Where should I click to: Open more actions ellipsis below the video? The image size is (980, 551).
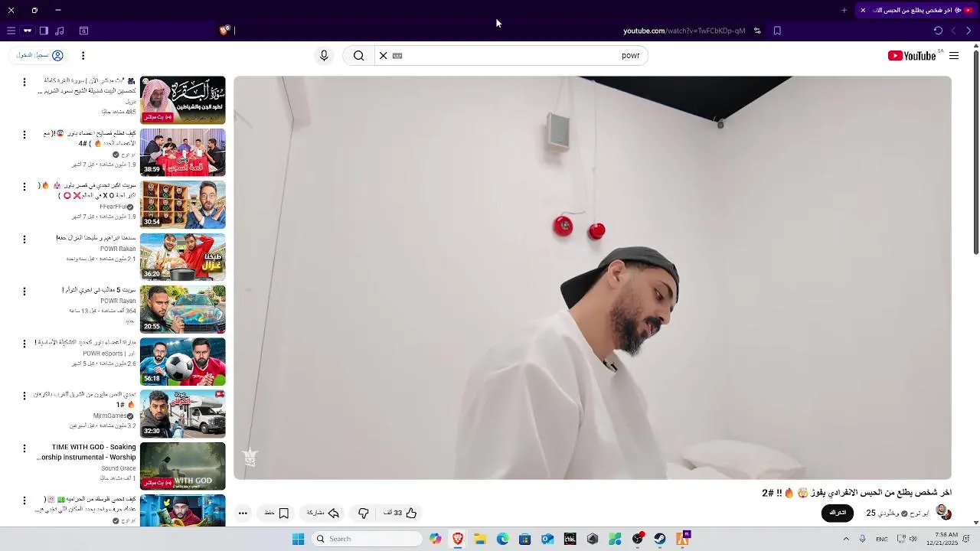pyautogui.click(x=243, y=513)
